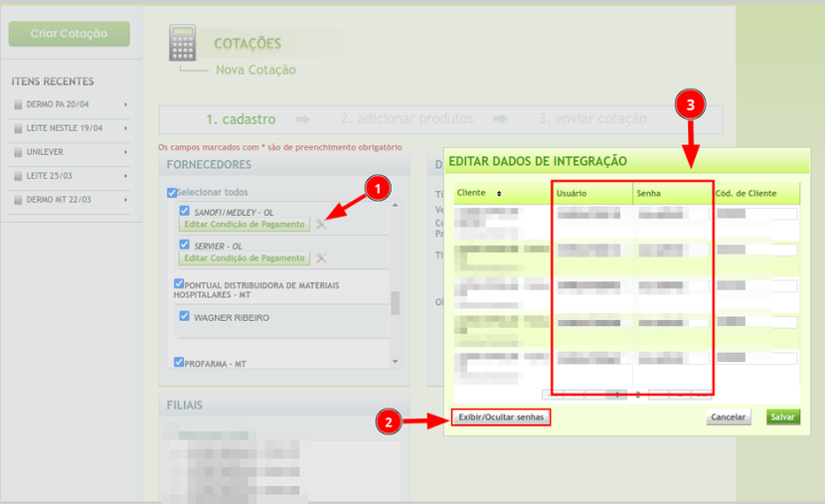
Task: Click the Salvar button
Action: pos(783,418)
